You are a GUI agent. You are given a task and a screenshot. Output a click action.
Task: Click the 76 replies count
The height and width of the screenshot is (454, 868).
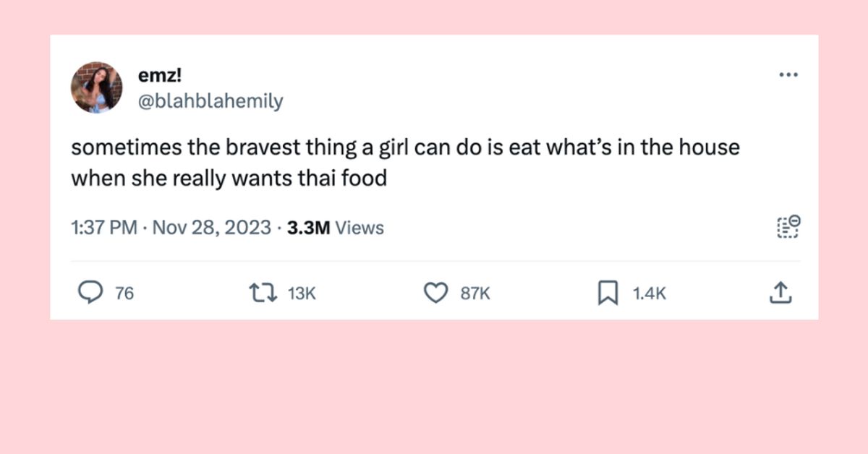coord(124,294)
